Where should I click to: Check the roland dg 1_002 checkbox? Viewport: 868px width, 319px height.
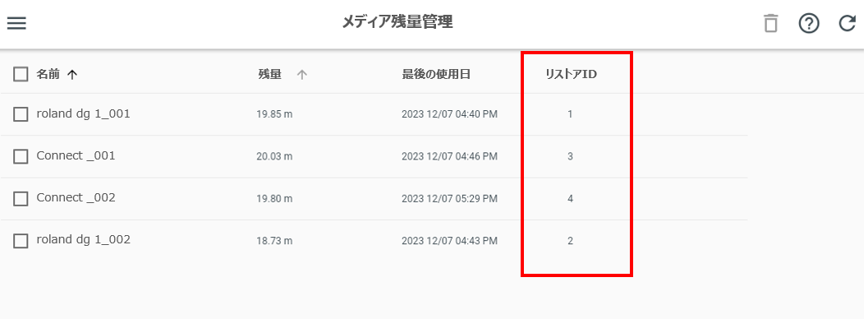(x=21, y=241)
